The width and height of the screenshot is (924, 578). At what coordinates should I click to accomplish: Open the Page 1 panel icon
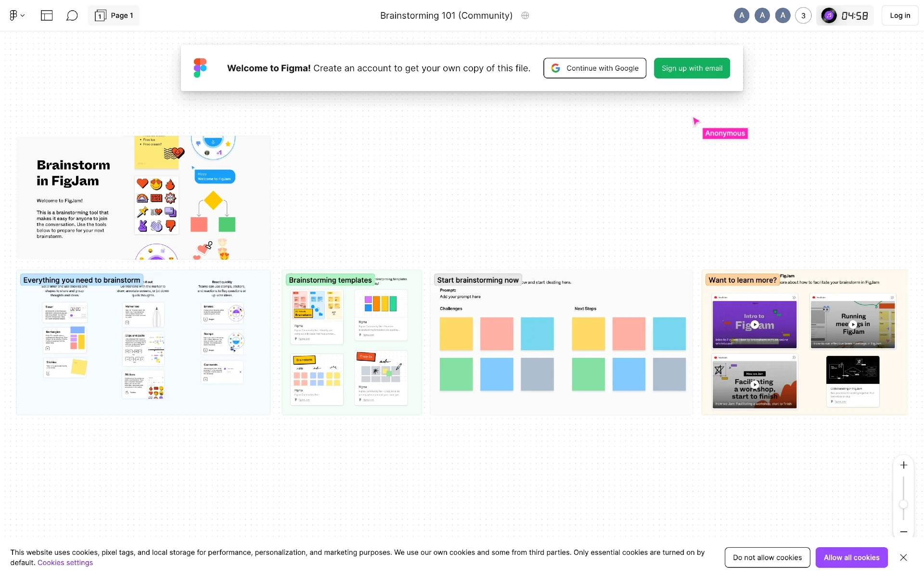click(101, 15)
